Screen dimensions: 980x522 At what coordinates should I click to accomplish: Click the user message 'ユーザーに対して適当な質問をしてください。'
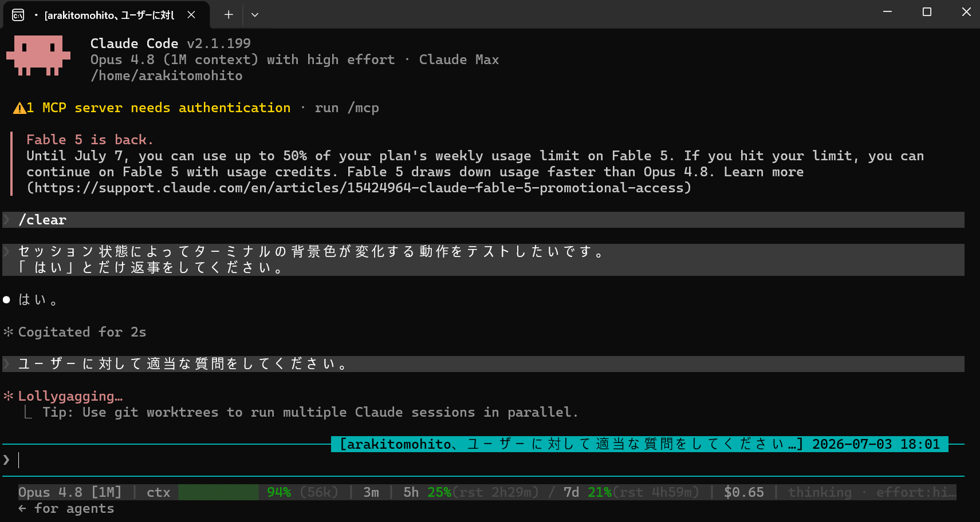click(x=483, y=364)
